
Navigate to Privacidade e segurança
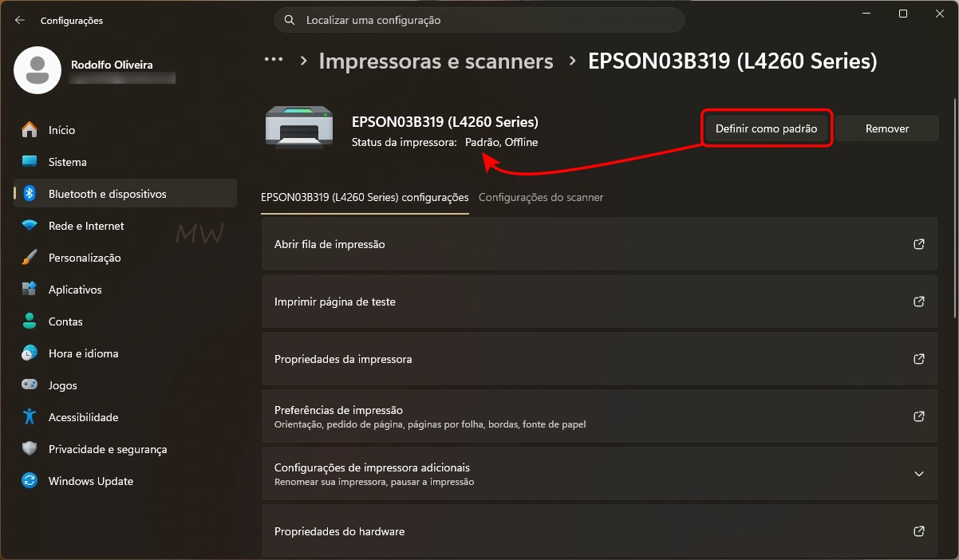pyautogui.click(x=125, y=449)
